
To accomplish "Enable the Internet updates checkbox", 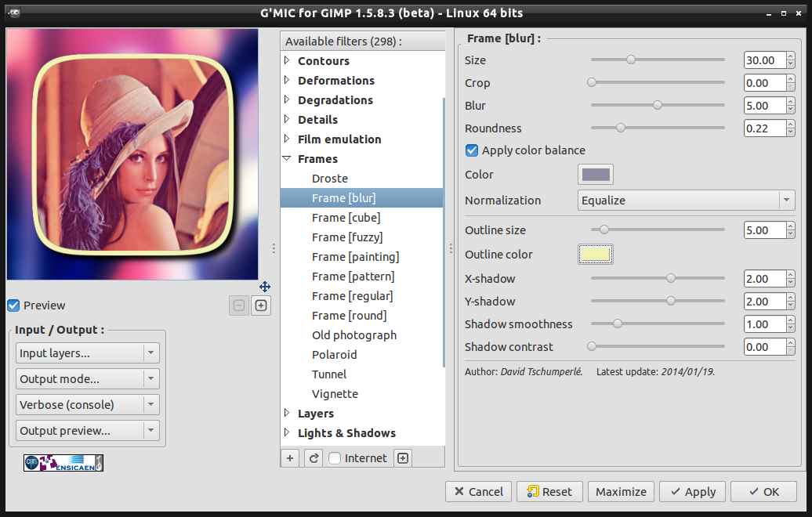I will point(335,458).
